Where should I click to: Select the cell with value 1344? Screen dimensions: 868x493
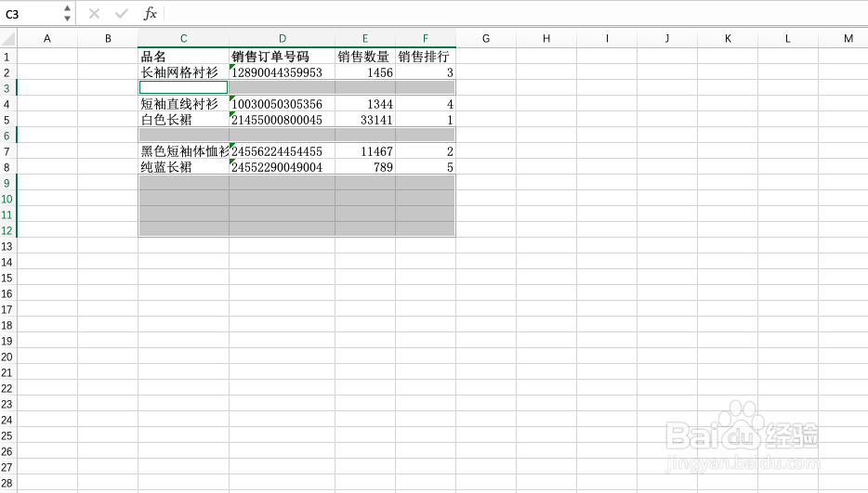point(365,104)
